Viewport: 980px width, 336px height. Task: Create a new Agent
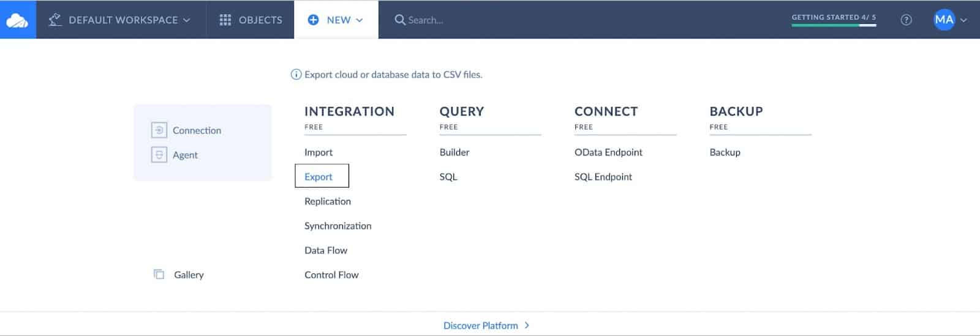185,155
